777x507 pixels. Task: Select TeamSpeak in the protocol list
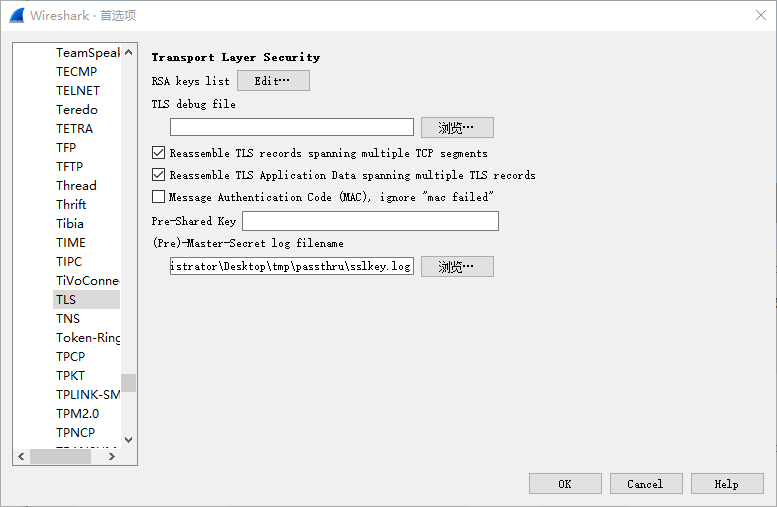pos(87,53)
